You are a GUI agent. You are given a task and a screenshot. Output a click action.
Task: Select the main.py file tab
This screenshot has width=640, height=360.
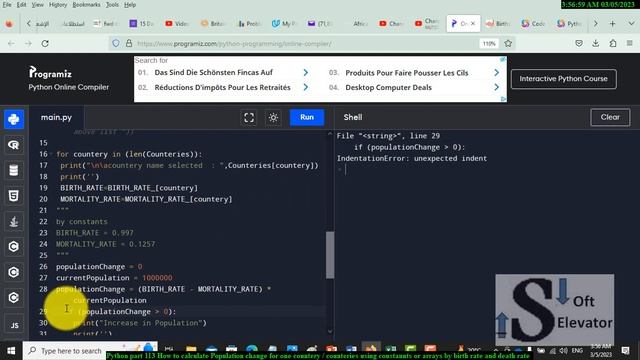(56, 118)
